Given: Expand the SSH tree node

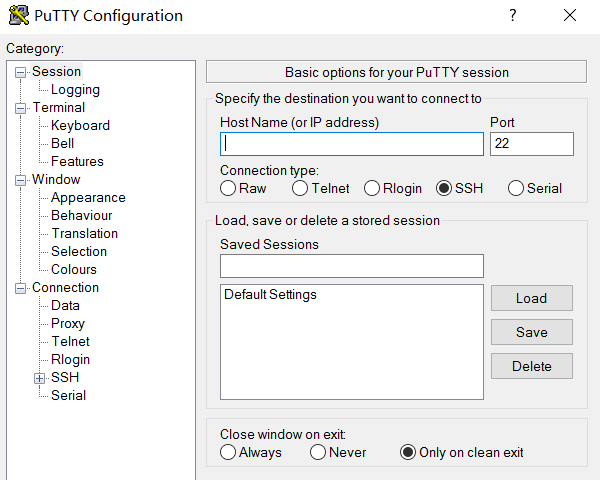Looking at the screenshot, I should 39,378.
